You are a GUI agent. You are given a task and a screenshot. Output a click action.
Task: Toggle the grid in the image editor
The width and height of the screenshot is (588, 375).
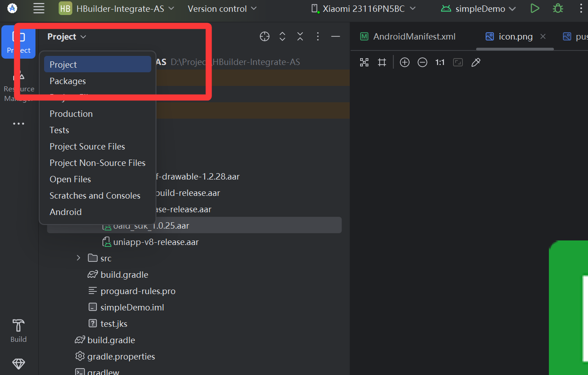382,62
